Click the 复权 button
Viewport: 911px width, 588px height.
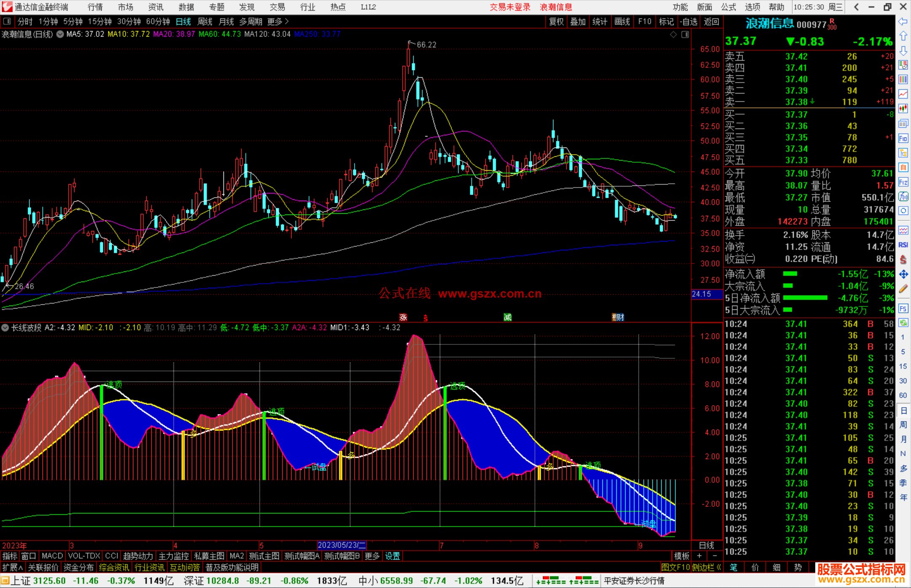click(x=556, y=21)
